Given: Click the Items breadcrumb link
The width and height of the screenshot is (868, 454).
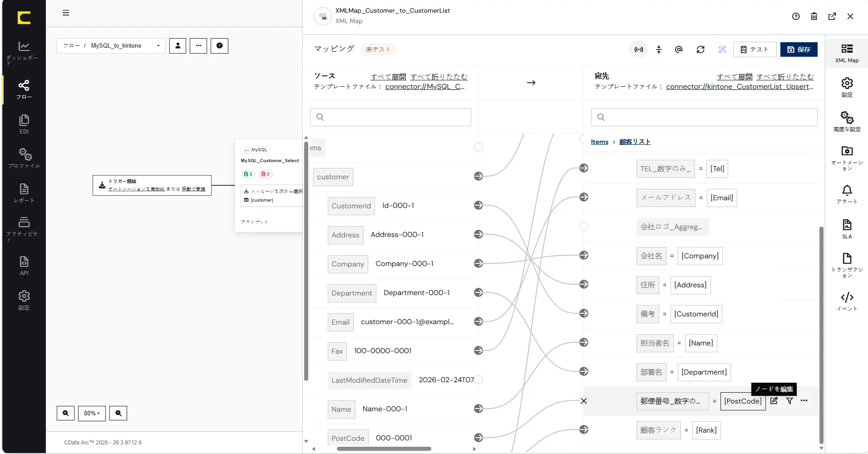Looking at the screenshot, I should [599, 142].
